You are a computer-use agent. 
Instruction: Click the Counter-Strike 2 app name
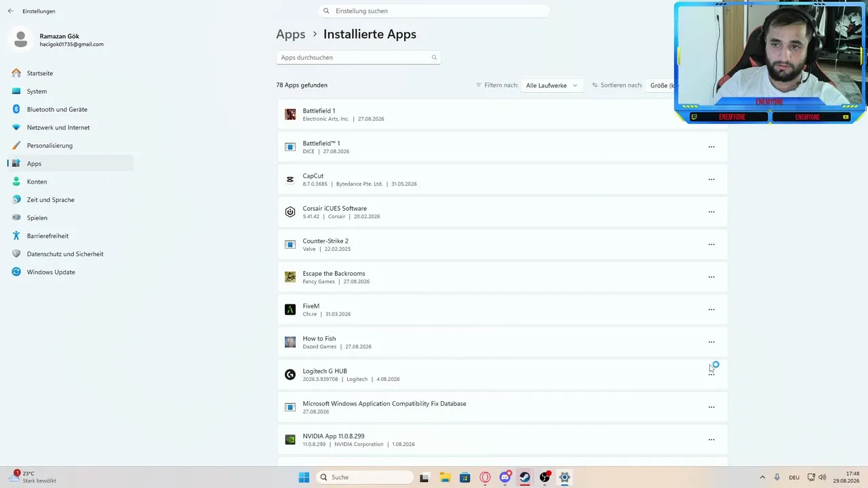point(325,241)
